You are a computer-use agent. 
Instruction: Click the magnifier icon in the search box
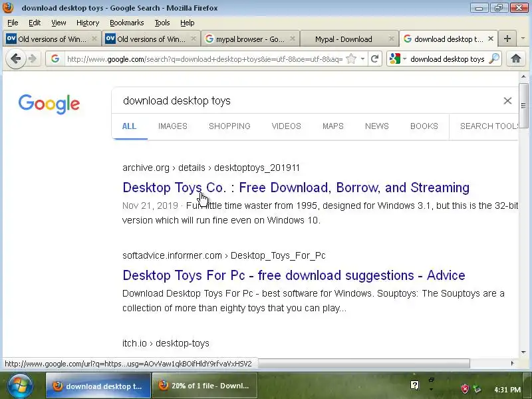[x=493, y=59]
